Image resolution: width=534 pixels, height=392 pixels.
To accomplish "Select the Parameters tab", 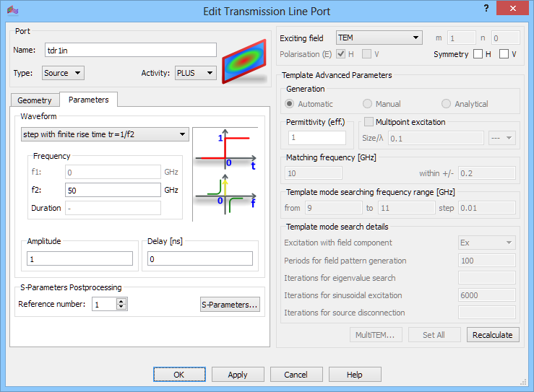I will tap(88, 100).
